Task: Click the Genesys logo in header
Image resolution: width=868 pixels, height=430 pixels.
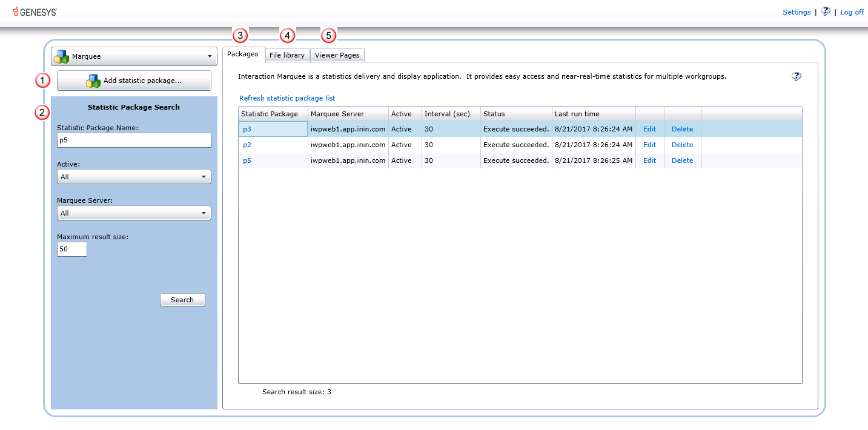Action: tap(35, 12)
